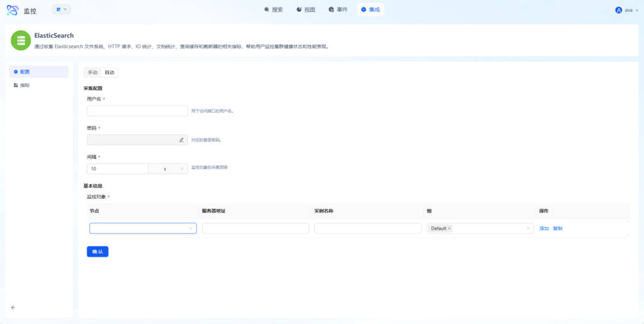The height and width of the screenshot is (324, 644).
Task: Click the back arrow in sidebar
Action: (x=13, y=307)
